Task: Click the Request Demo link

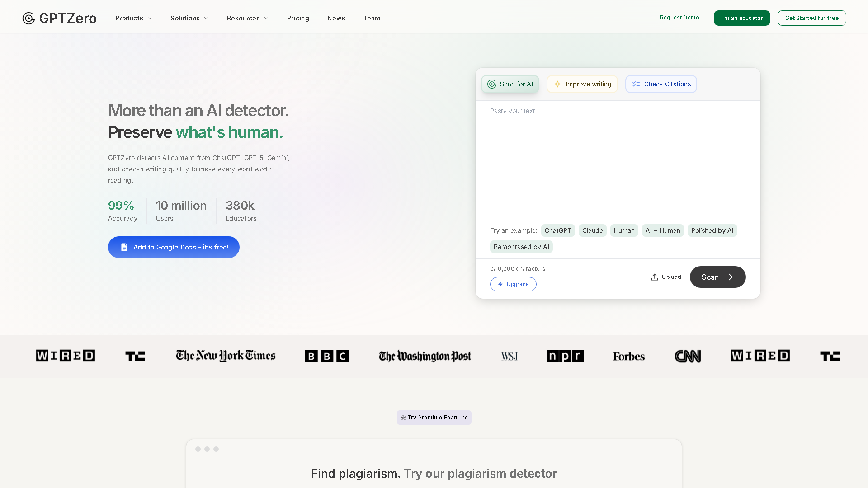Action: click(679, 18)
